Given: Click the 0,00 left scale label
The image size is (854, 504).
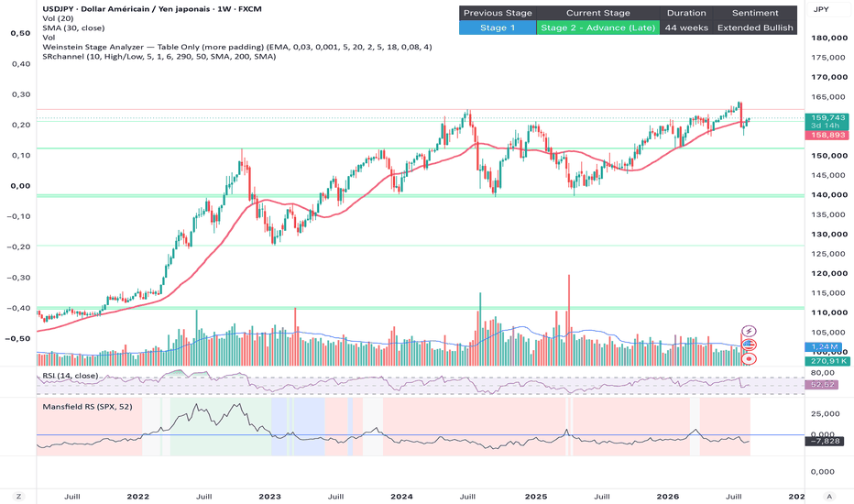Looking at the screenshot, I should coord(21,186).
